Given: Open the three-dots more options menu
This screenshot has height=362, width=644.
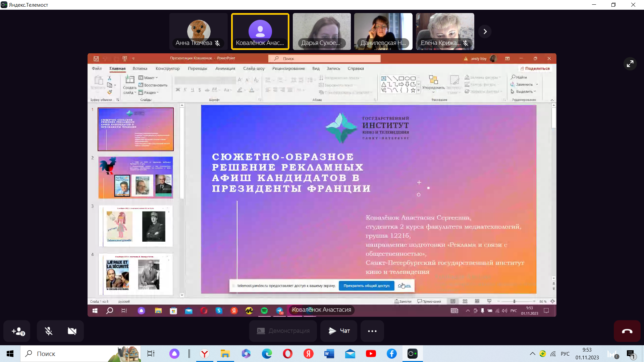Looking at the screenshot, I should [x=372, y=331].
